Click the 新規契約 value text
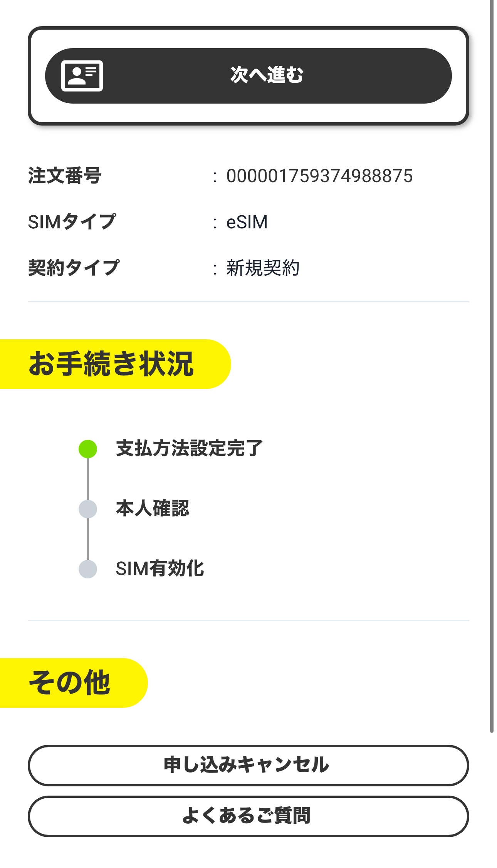The height and width of the screenshot is (868, 497). coord(263,268)
